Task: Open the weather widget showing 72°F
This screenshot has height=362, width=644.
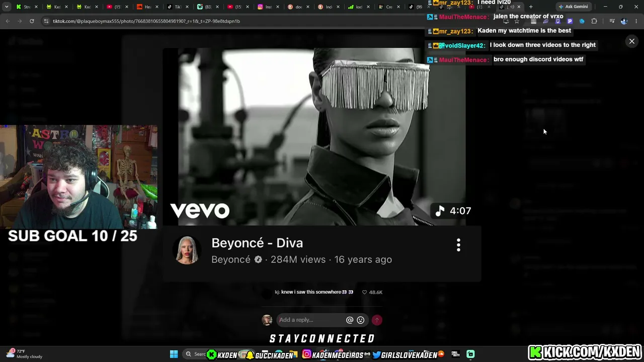Action: coord(24,354)
